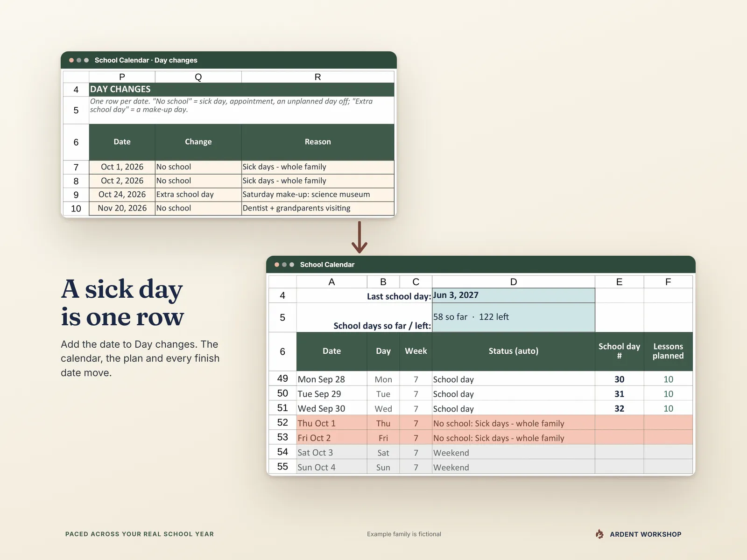Click the Date header in Day changes
The image size is (747, 560).
122,142
